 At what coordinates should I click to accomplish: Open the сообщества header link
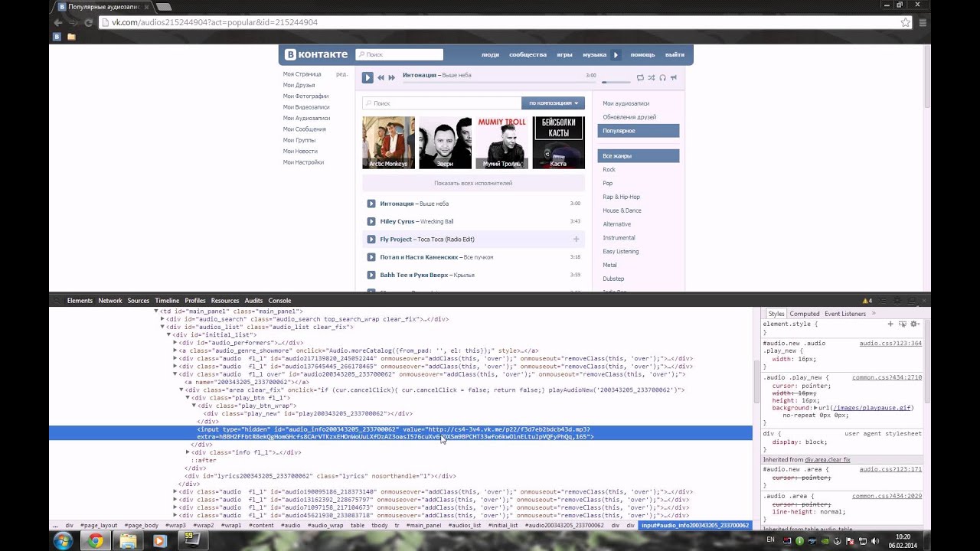click(528, 55)
